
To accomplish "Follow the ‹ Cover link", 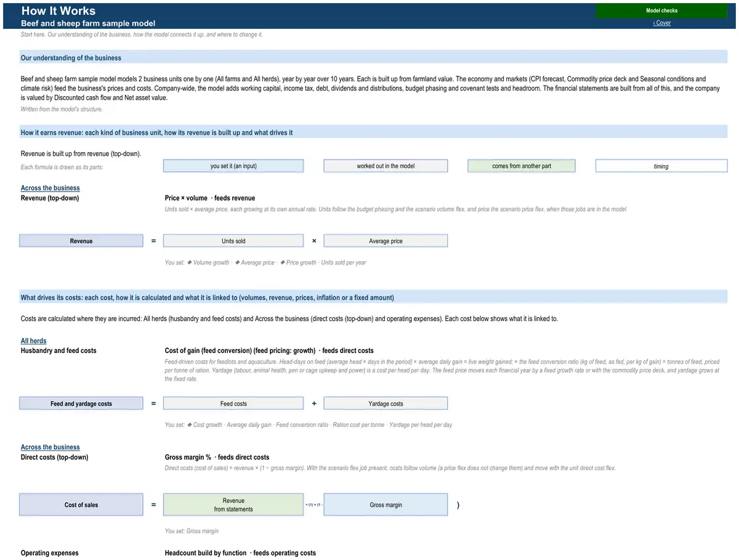I will point(662,23).
